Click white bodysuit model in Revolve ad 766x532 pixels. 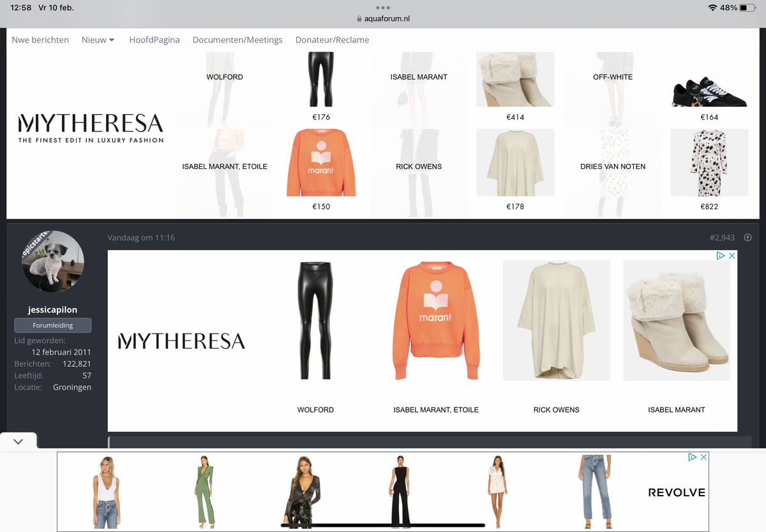106,492
